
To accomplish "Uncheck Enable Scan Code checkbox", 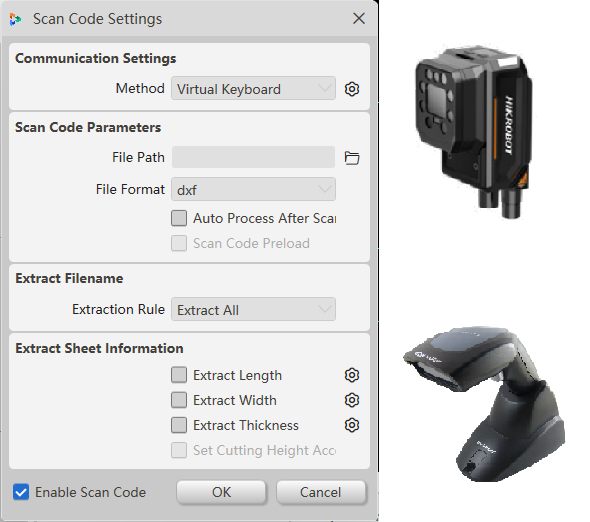I will pos(21,492).
